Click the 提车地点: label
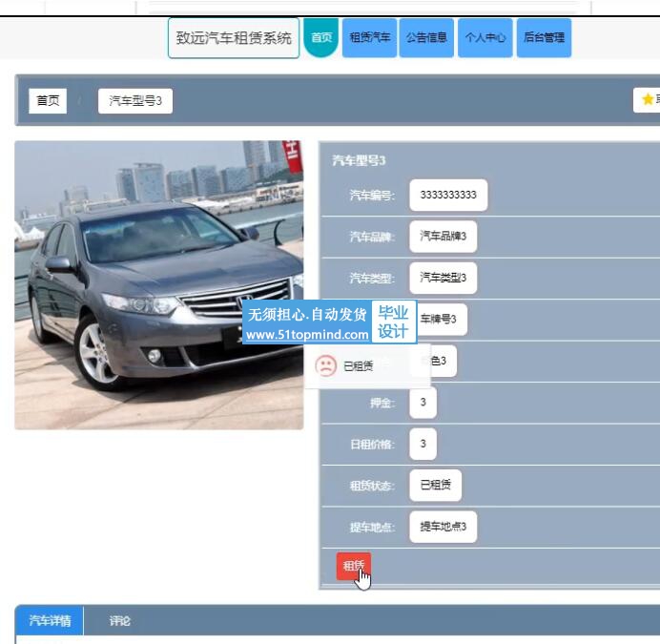This screenshot has width=660, height=644. pyautogui.click(x=372, y=528)
